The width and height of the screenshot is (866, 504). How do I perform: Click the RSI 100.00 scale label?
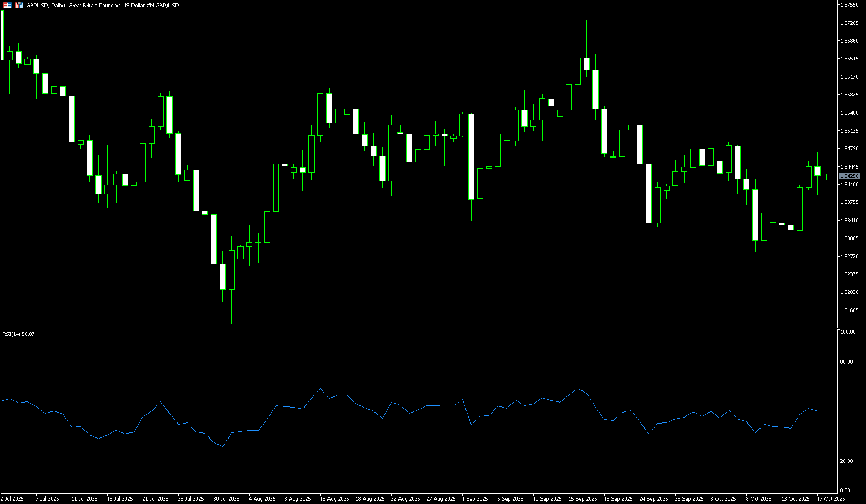click(x=848, y=332)
